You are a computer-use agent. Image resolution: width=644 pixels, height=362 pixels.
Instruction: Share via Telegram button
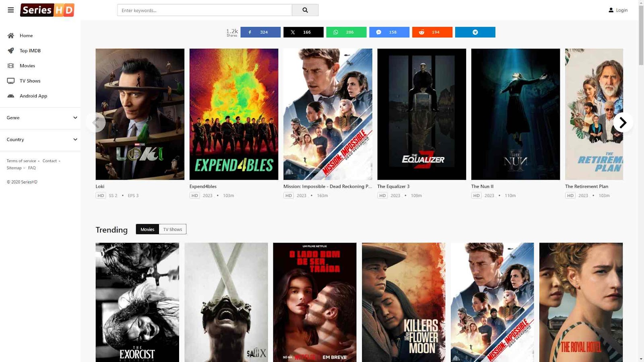475,32
